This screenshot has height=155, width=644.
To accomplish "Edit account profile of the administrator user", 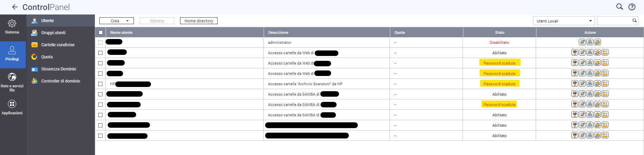I will [582, 42].
